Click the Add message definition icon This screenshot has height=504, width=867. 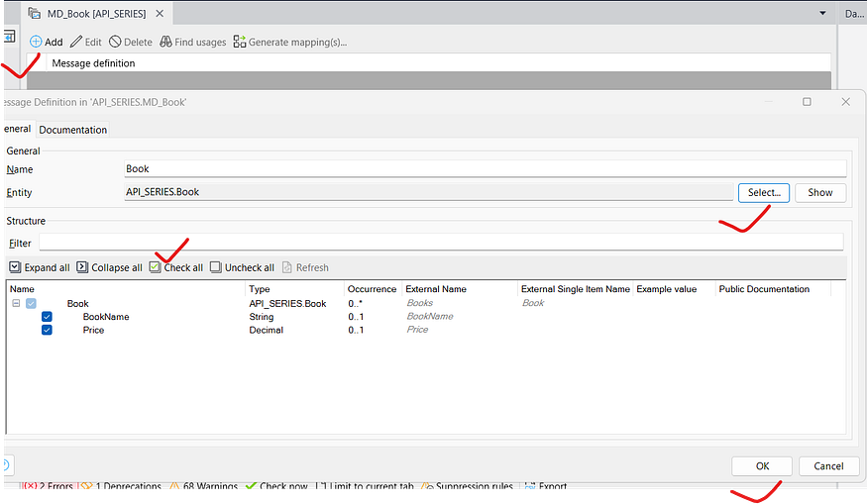tap(36, 43)
